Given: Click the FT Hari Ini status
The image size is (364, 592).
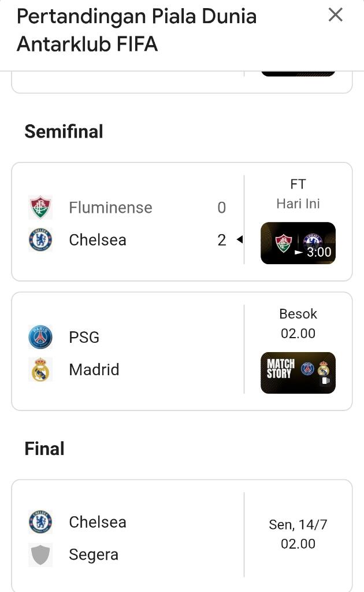Looking at the screenshot, I should pos(298,194).
